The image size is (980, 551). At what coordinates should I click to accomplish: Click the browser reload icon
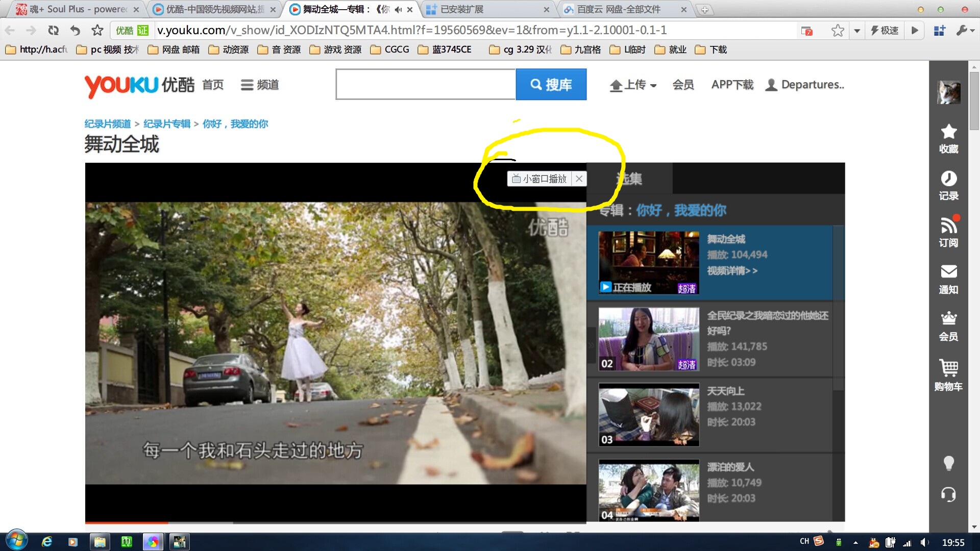(53, 31)
